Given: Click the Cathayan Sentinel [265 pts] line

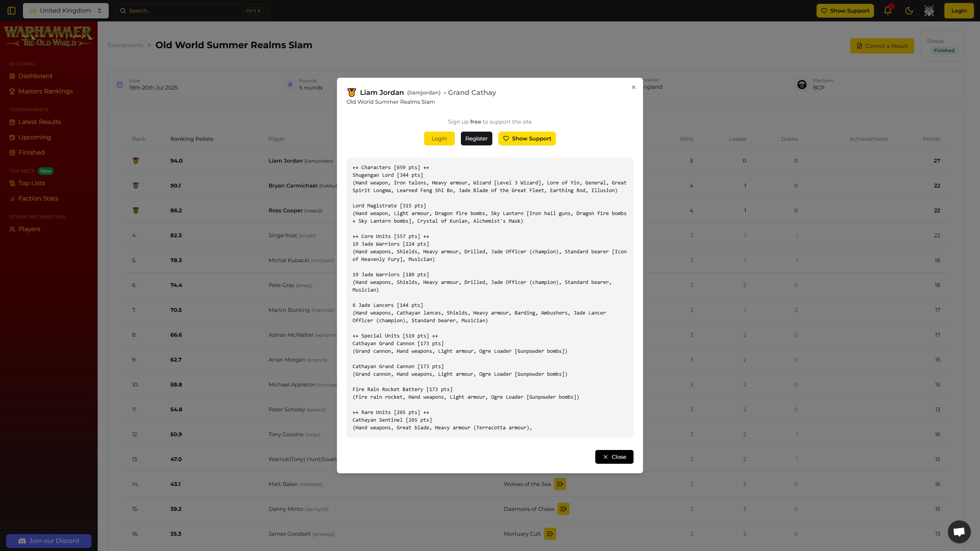Looking at the screenshot, I should coord(392,420).
